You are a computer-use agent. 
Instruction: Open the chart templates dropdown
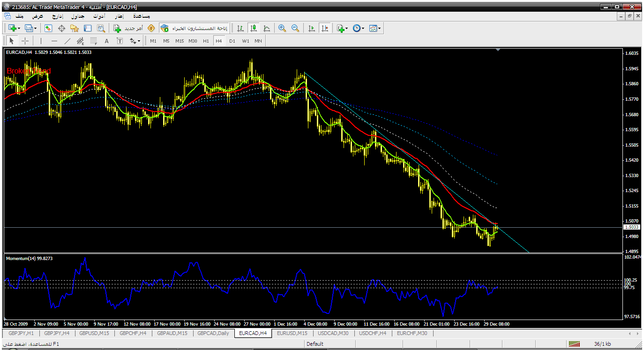374,28
